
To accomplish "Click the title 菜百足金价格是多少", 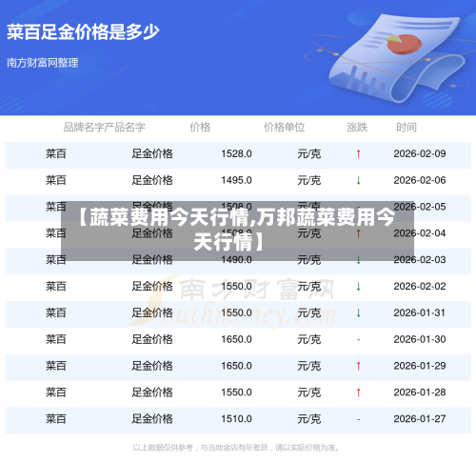I will pyautogui.click(x=83, y=32).
